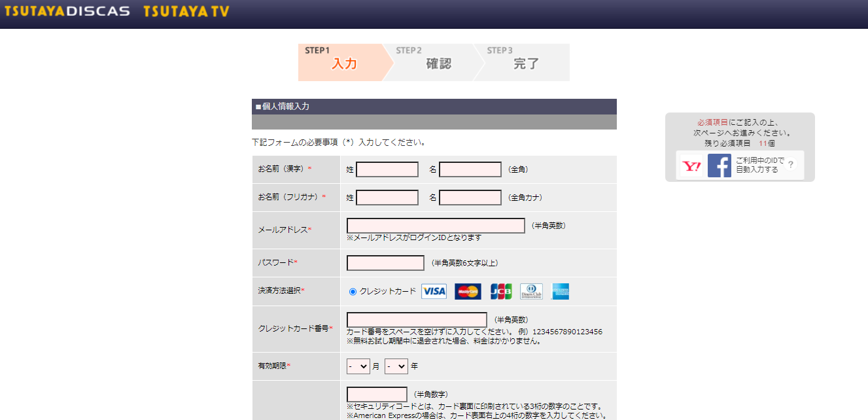Click the Diners Club card logo

tap(531, 291)
